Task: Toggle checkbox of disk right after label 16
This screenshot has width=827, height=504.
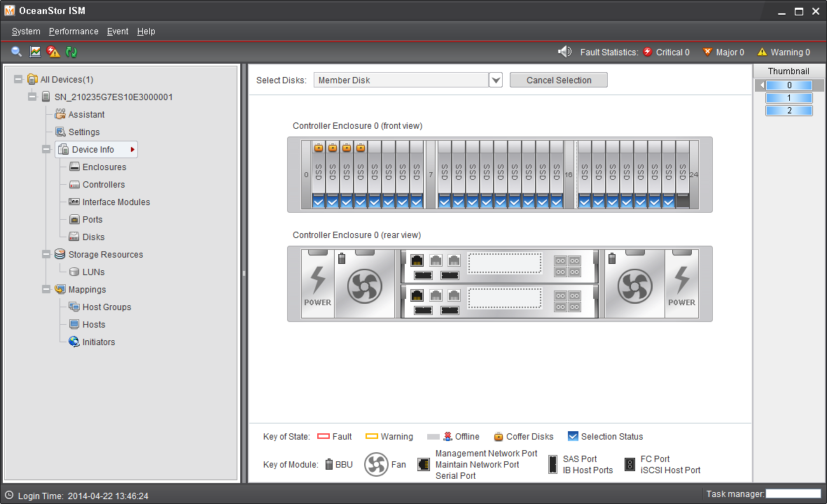Action: [x=585, y=202]
